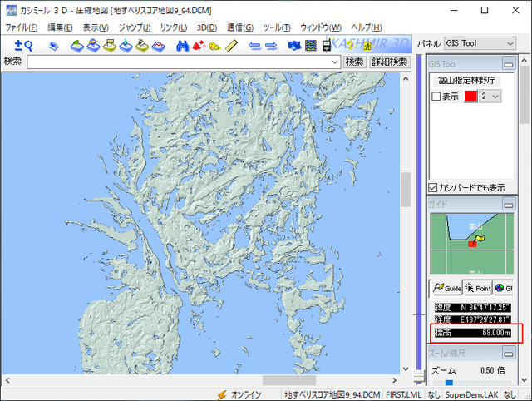Expand the 検索 search box dropdown arrow
This screenshot has height=401, width=532.
click(x=335, y=62)
